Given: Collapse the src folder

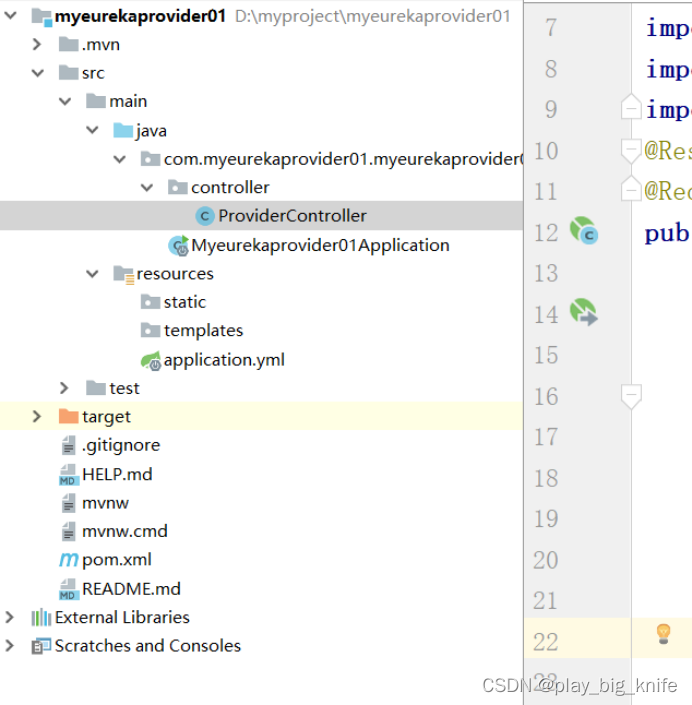Looking at the screenshot, I should tap(38, 73).
